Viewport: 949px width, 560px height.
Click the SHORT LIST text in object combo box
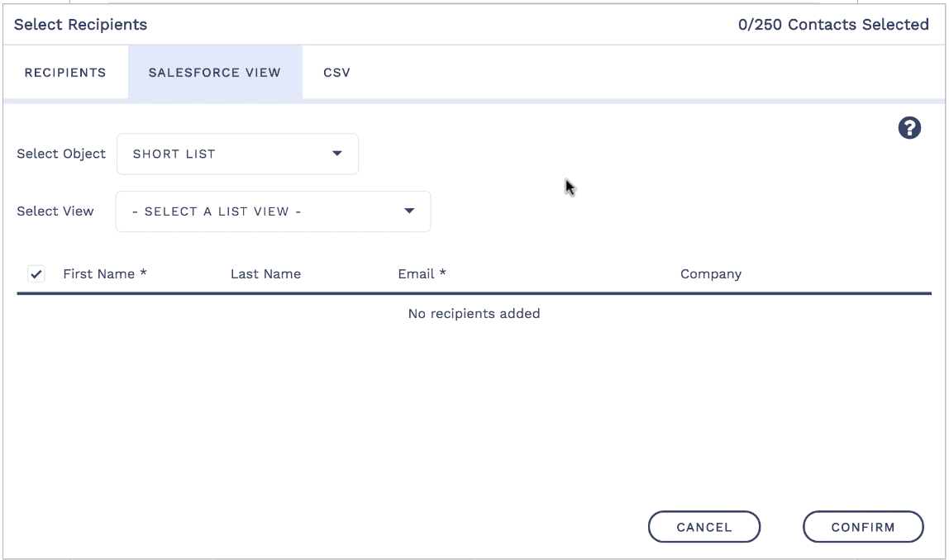(x=174, y=154)
